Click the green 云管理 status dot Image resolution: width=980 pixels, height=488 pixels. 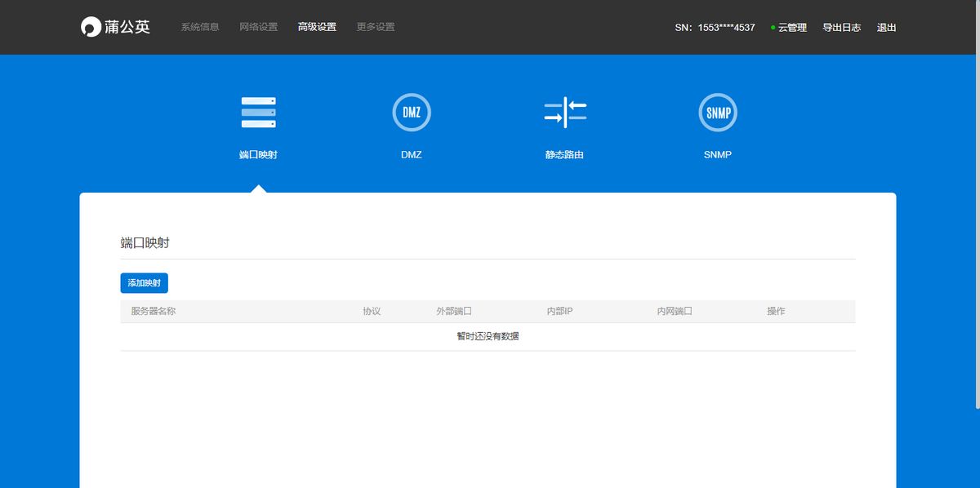pos(773,28)
